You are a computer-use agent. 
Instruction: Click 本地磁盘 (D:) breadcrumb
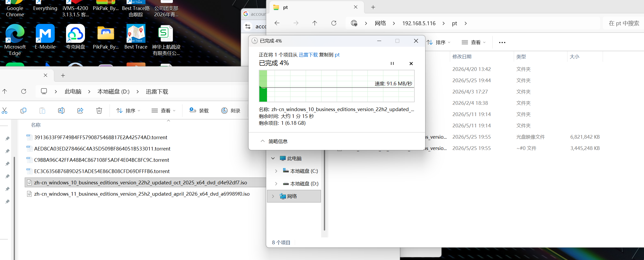[x=113, y=91]
